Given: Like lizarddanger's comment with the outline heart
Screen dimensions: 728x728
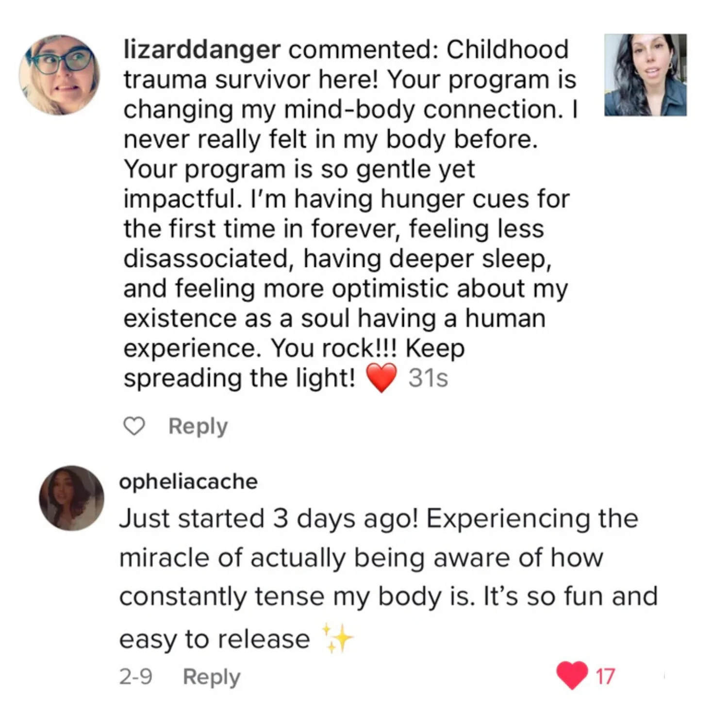Looking at the screenshot, I should point(134,427).
